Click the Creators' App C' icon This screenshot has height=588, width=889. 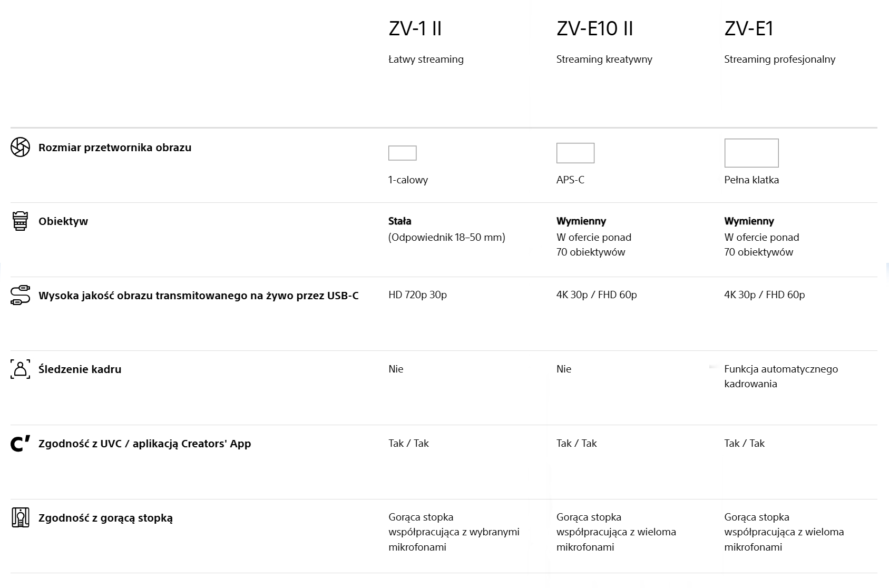(20, 444)
